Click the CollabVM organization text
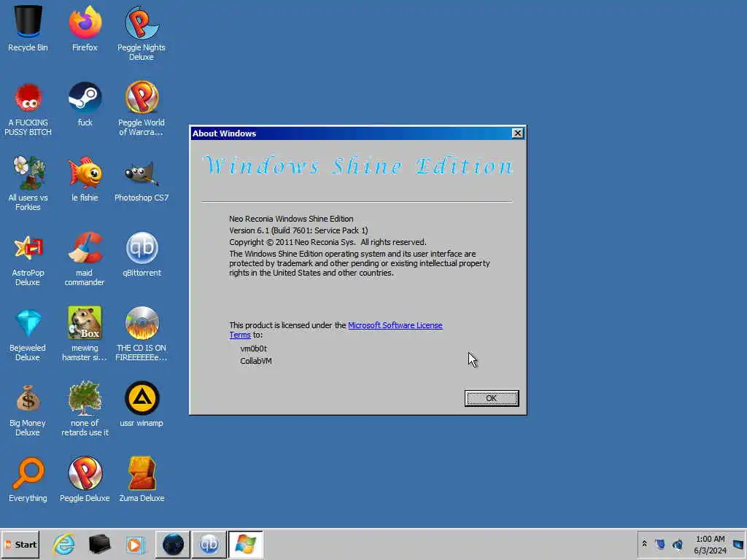Viewport: 747px width, 560px height. 256,361
